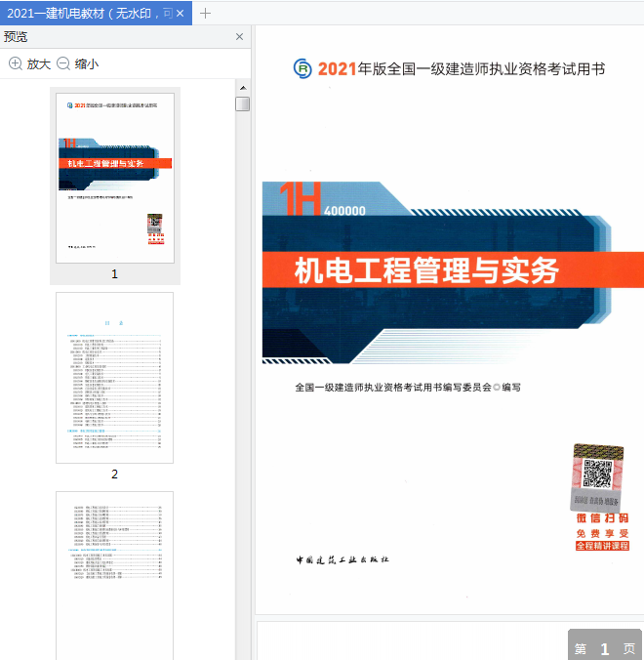Open a new tab with the plus button
This screenshot has width=644, height=660.
205,14
